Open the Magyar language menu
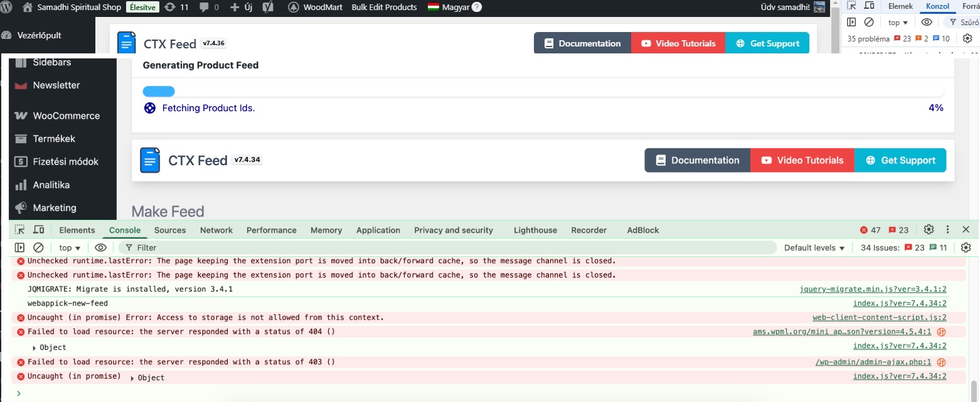This screenshot has height=402, width=980. point(449,8)
